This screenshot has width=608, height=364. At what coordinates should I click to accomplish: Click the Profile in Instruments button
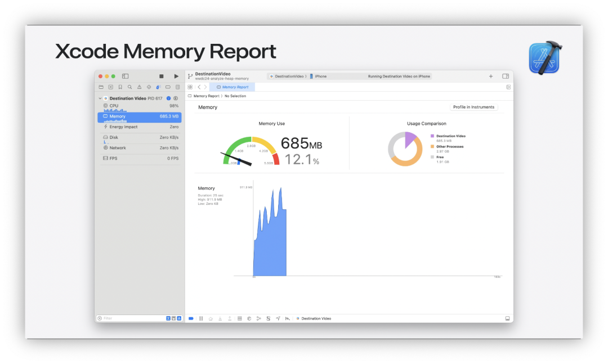coord(474,107)
